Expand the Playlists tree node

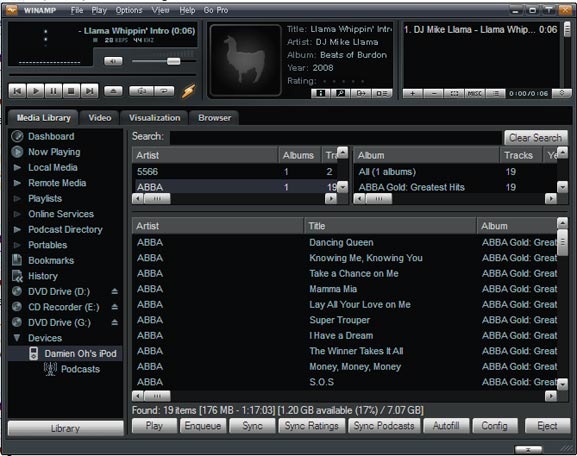click(x=17, y=199)
